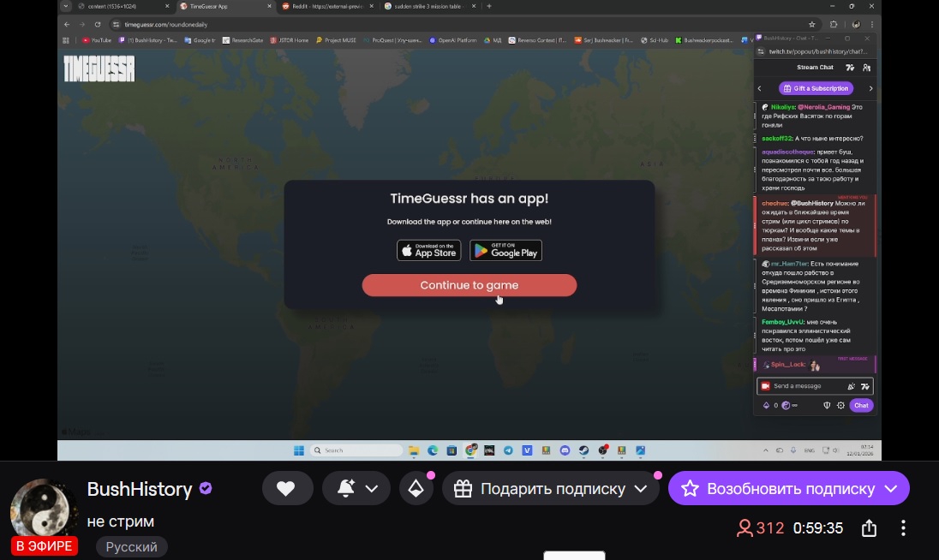This screenshot has width=939, height=560.
Task: Click the red Continue to game button
Action: click(x=469, y=285)
